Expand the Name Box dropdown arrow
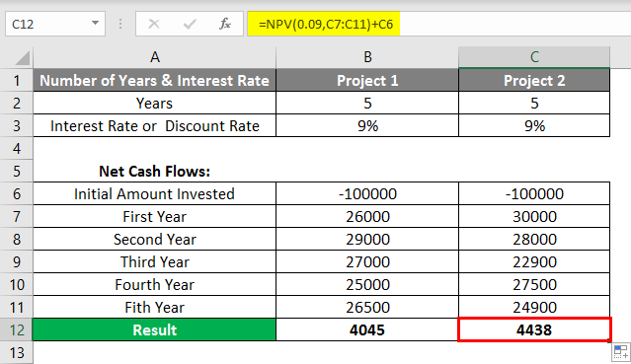The height and width of the screenshot is (364, 631). click(x=95, y=24)
